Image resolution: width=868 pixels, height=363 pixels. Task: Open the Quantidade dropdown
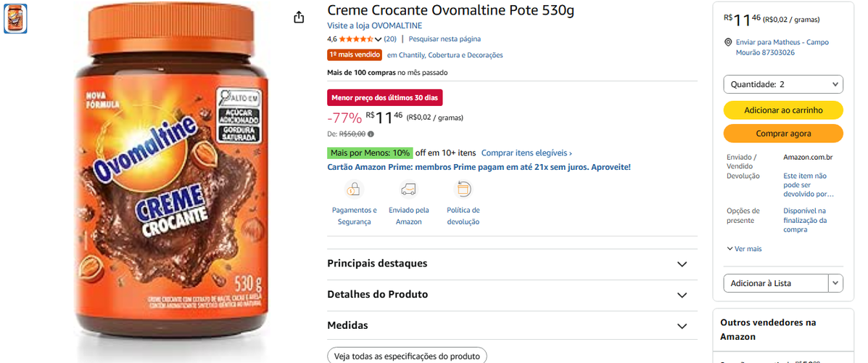pos(783,84)
